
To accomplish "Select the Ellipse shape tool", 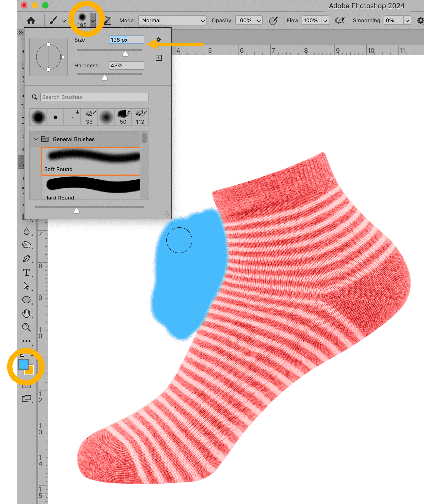I will (x=26, y=300).
